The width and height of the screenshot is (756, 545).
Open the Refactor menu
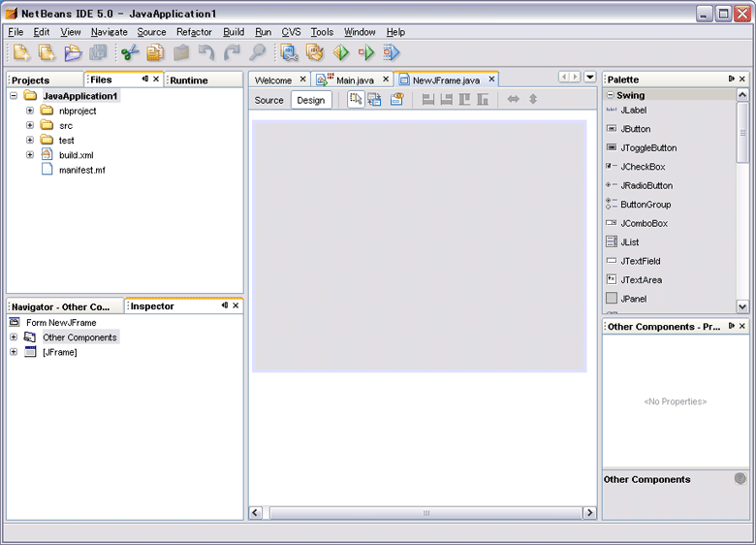point(194,32)
